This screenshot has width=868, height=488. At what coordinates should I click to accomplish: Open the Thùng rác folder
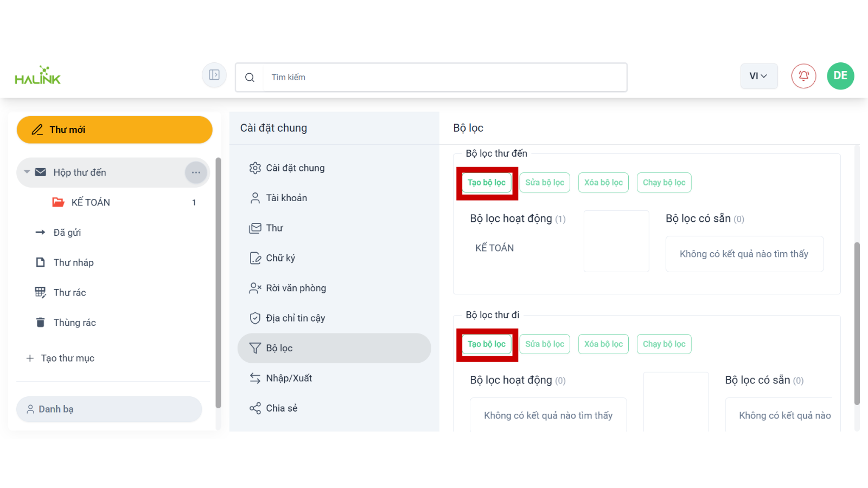tap(74, 323)
